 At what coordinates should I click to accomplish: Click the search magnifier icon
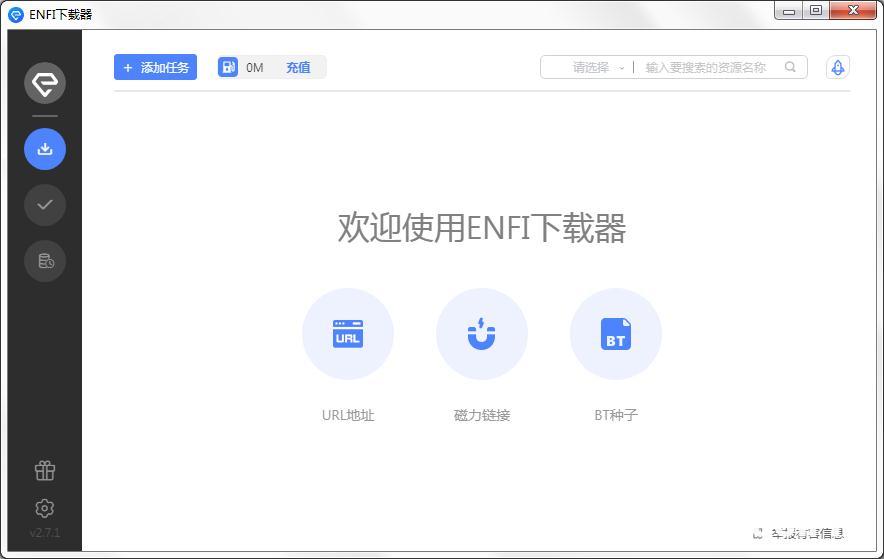pyautogui.click(x=790, y=67)
